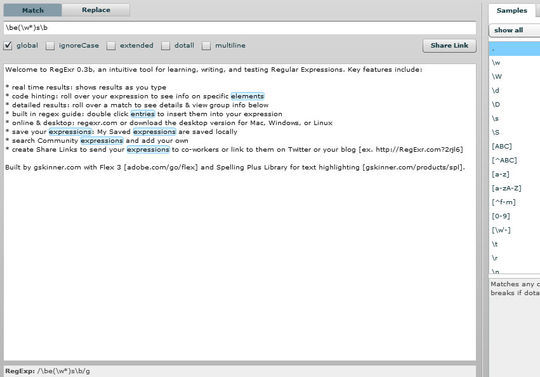Select the \s sample entry

[x=515, y=118]
